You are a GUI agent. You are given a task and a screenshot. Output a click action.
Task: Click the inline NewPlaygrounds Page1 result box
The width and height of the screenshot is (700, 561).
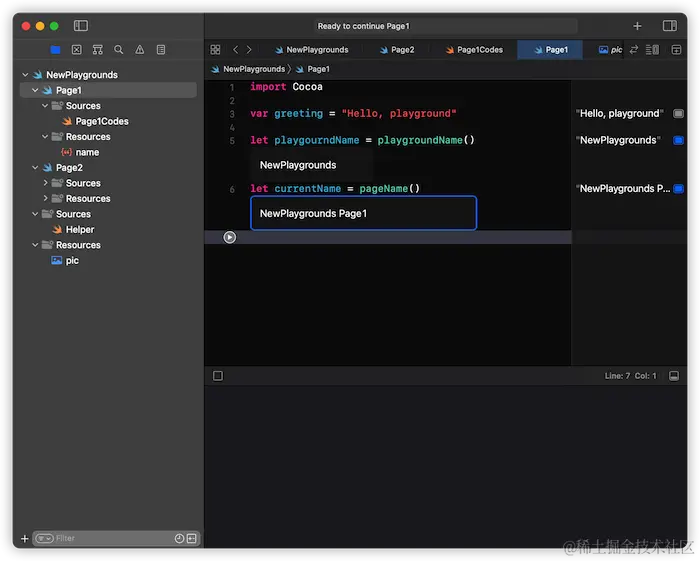(363, 213)
